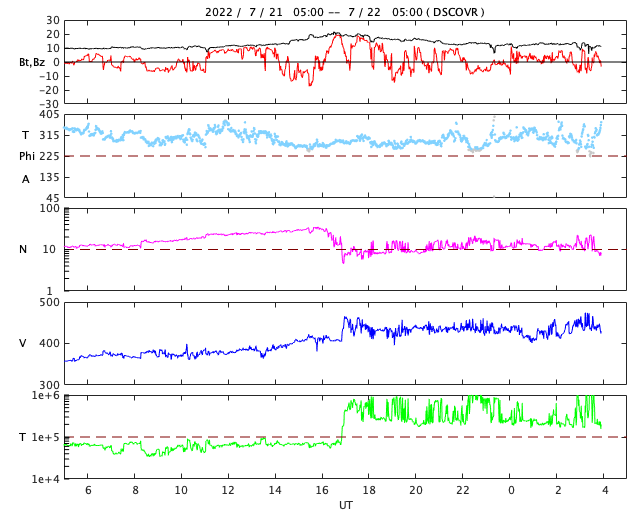Click the "500" tick on the V panel
The image size is (640, 512).
(49, 303)
